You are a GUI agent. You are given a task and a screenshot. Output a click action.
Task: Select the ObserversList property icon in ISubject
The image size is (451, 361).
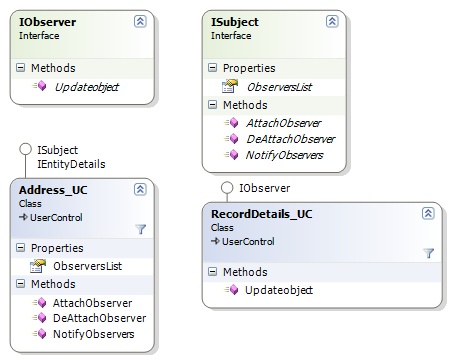tap(230, 86)
